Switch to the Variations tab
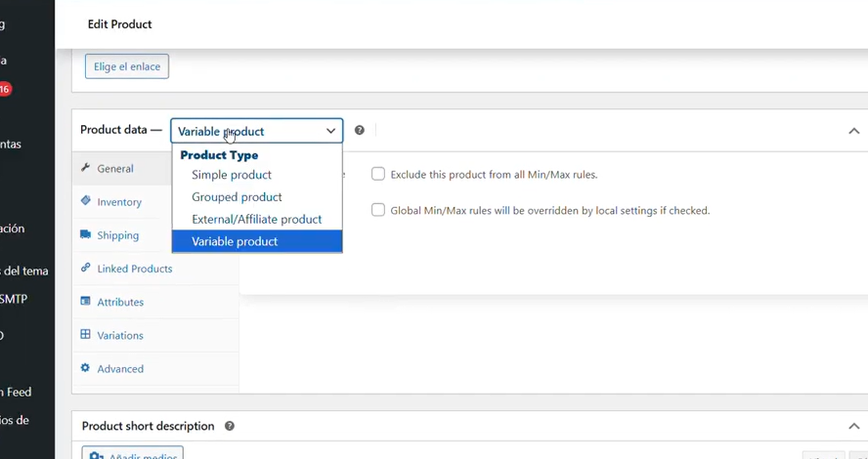The image size is (868, 459). pyautogui.click(x=120, y=335)
